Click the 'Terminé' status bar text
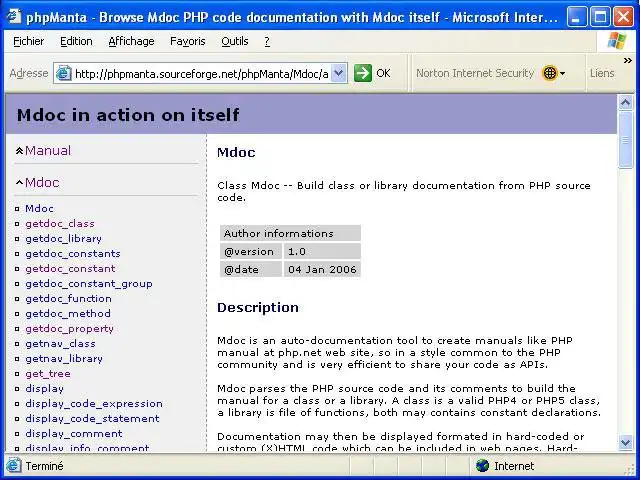This screenshot has height=480, width=640. (44, 466)
